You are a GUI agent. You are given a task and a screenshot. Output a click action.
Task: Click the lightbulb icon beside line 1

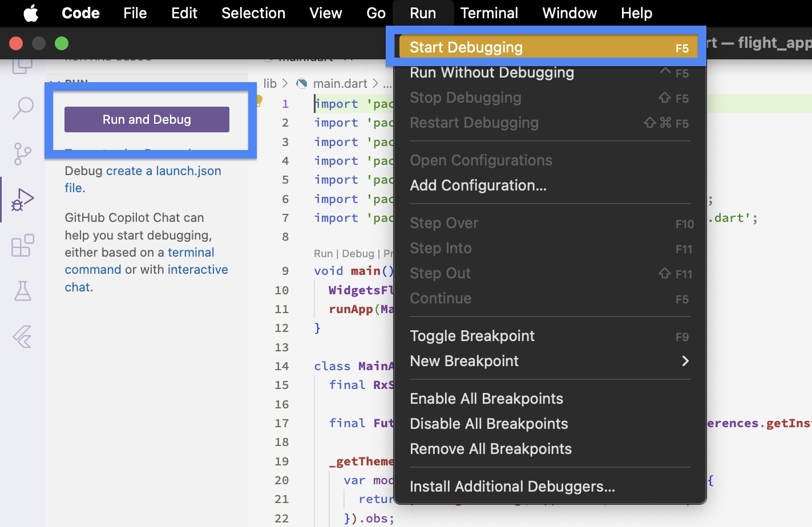259,100
